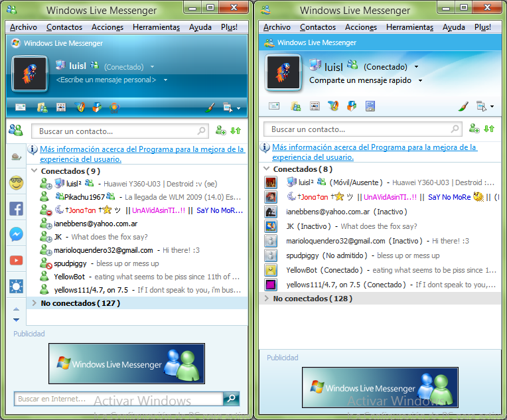Open the email inbox icon in left window toolbar

click(21, 107)
